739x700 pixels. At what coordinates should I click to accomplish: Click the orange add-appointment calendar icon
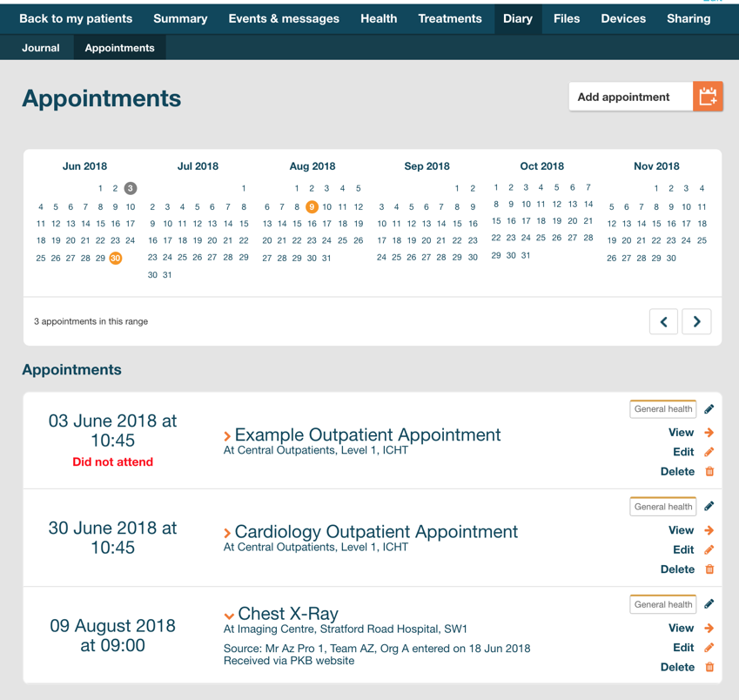708,96
